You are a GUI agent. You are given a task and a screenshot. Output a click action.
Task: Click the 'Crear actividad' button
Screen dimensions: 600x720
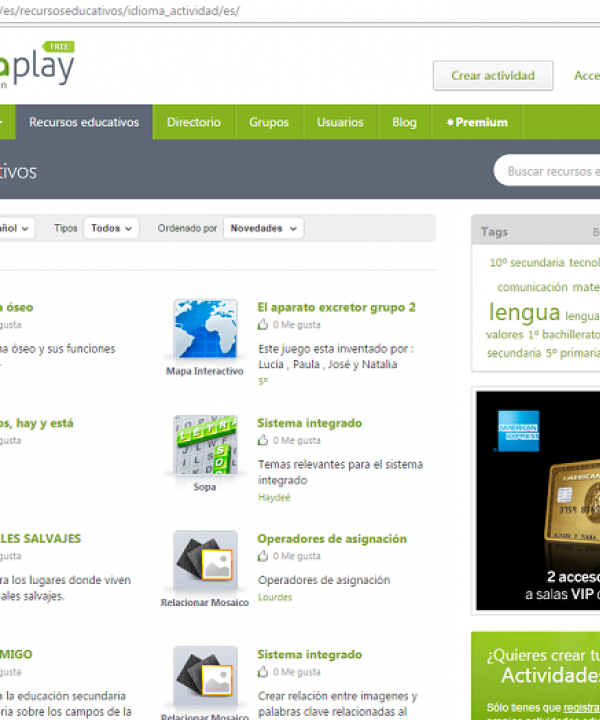point(493,75)
